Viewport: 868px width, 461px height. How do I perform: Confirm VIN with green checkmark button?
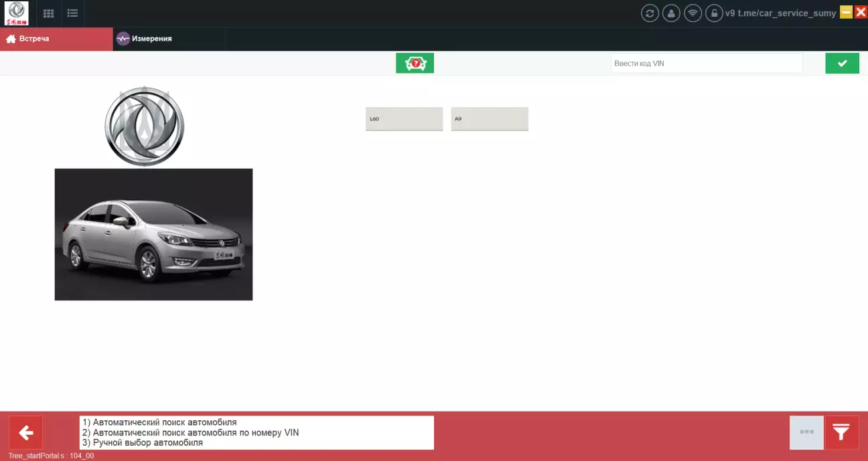point(842,64)
